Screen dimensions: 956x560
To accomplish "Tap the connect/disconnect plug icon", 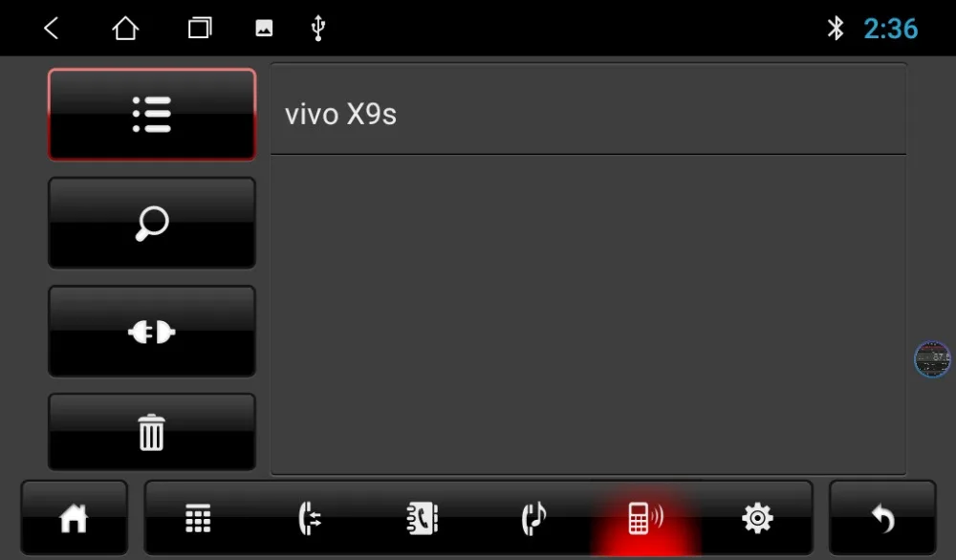I will [152, 332].
